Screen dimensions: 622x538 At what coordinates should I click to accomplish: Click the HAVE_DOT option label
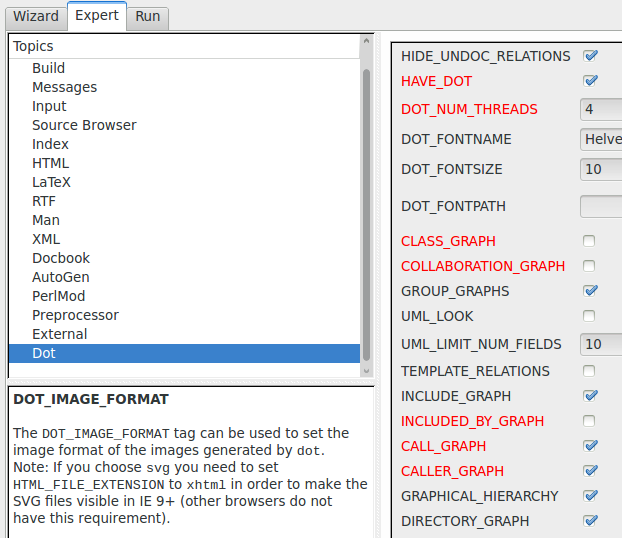click(436, 81)
